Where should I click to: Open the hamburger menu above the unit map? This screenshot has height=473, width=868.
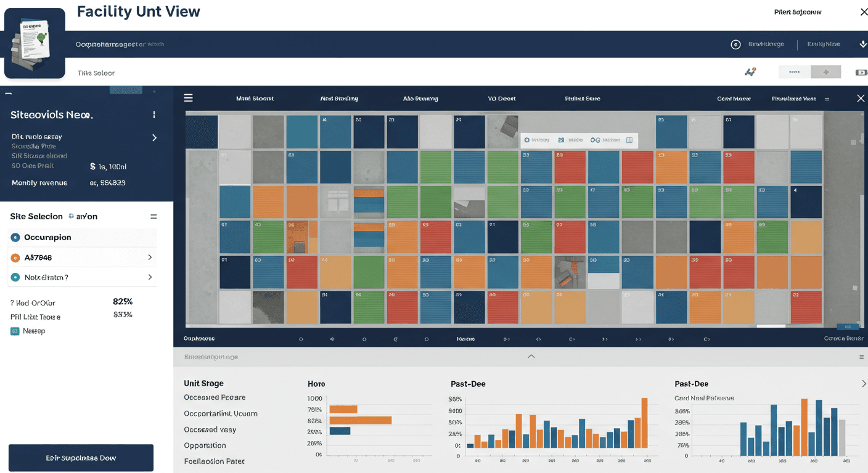coord(189,98)
